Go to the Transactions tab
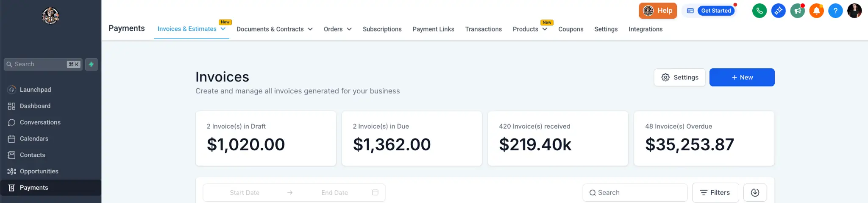The height and width of the screenshot is (203, 868). [x=484, y=29]
